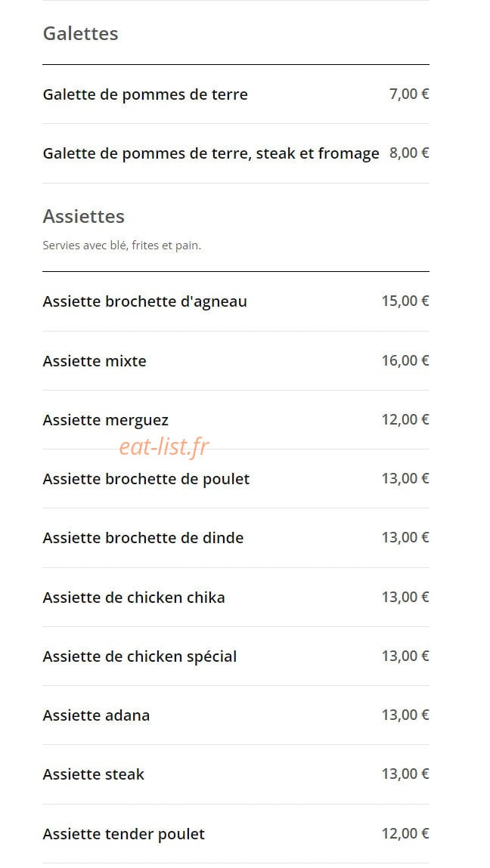Click 12,00 € price of Assiette tender poulet

coord(405,834)
